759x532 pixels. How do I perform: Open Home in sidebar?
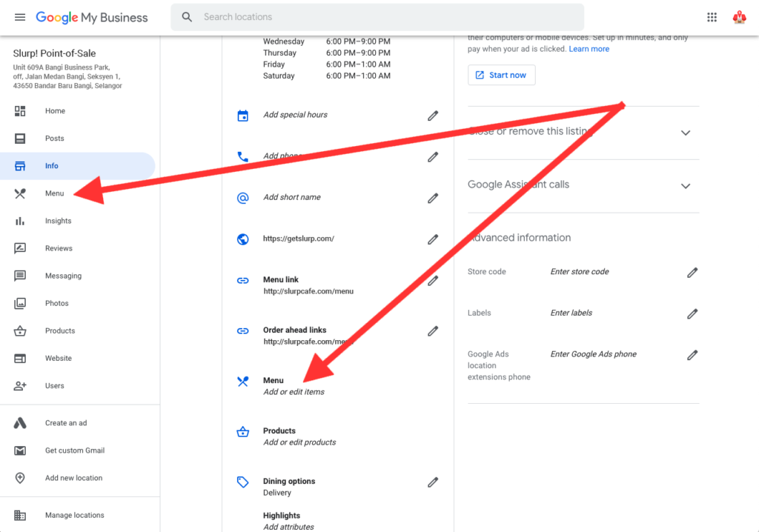click(x=55, y=111)
